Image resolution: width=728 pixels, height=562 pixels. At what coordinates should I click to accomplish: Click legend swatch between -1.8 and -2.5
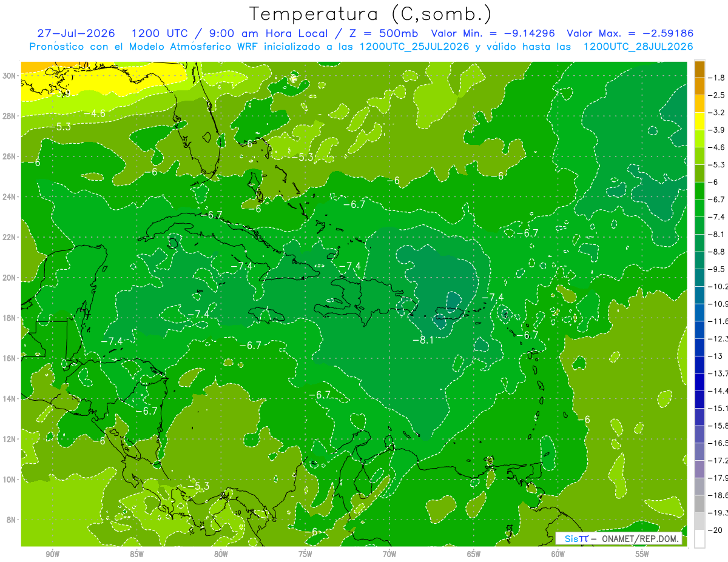[x=699, y=87]
